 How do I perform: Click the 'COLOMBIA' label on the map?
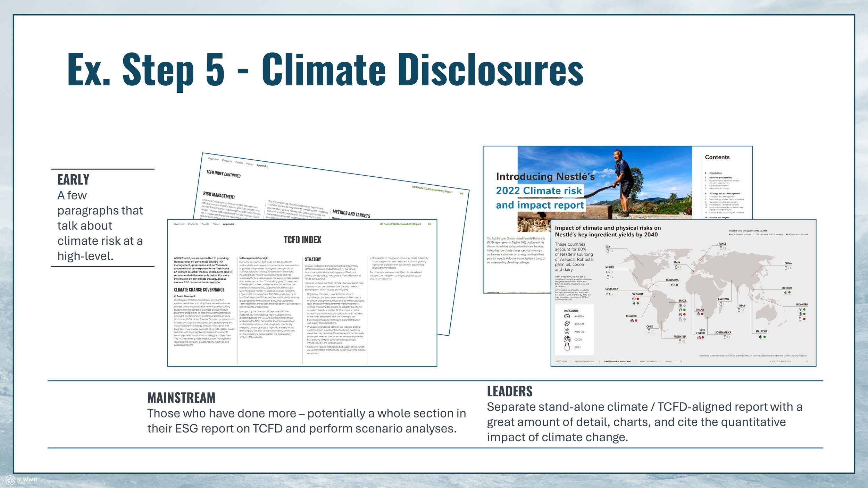point(637,294)
